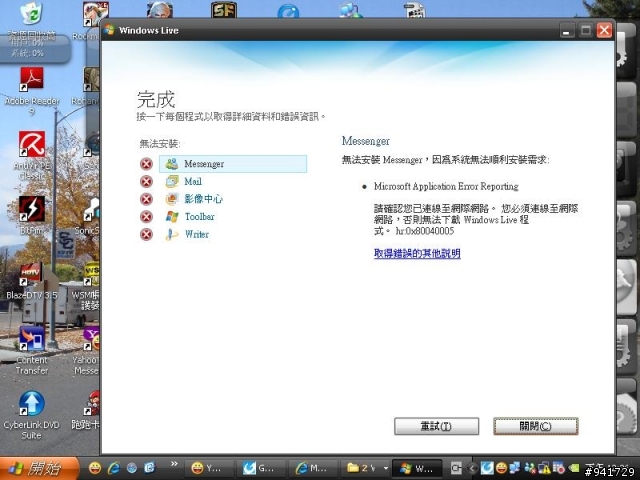Switch to the G... taskbar button
Viewport: 640px width, 480px height.
tap(261, 469)
